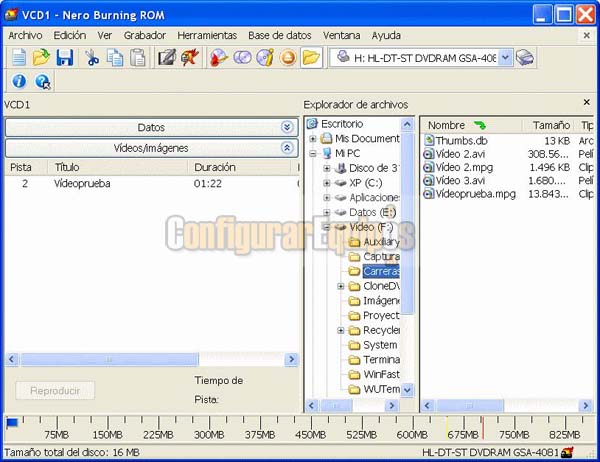
Task: Select Escritorio in the folder tree
Action: coord(342,124)
